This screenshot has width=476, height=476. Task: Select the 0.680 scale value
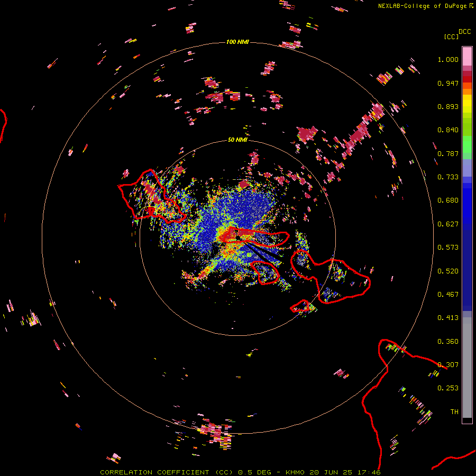click(x=448, y=200)
